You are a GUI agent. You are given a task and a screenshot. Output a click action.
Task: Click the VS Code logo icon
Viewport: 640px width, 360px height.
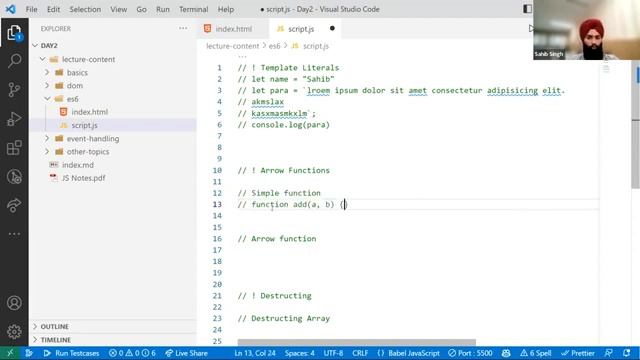click(x=11, y=9)
